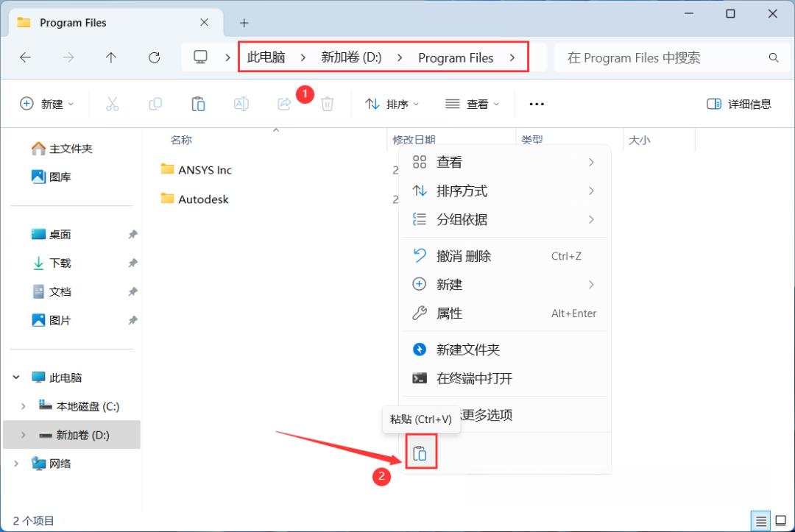
Task: Click Program Files breadcrumb in address bar
Action: click(456, 57)
